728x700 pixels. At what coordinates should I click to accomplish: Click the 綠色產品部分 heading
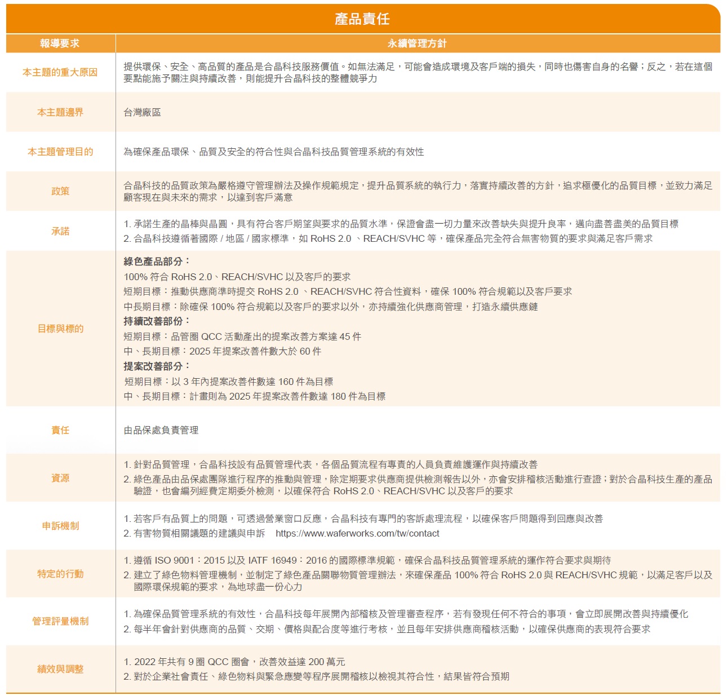click(157, 262)
